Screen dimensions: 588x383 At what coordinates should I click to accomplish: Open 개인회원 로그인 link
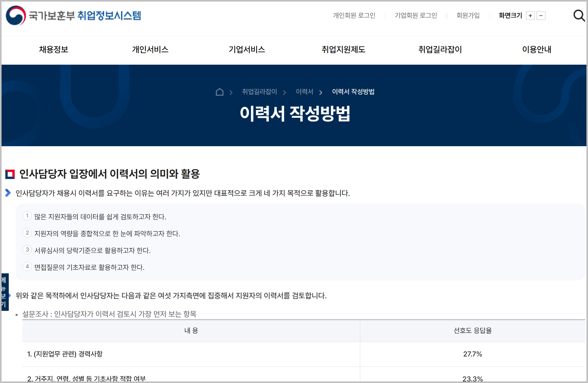[x=354, y=15]
